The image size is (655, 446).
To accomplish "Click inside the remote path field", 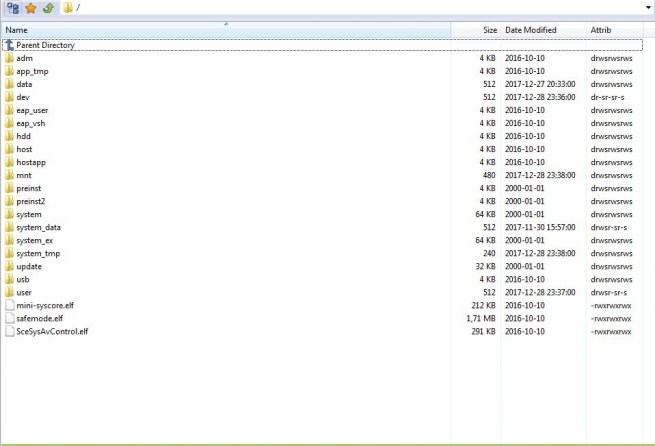I will (x=350, y=8).
